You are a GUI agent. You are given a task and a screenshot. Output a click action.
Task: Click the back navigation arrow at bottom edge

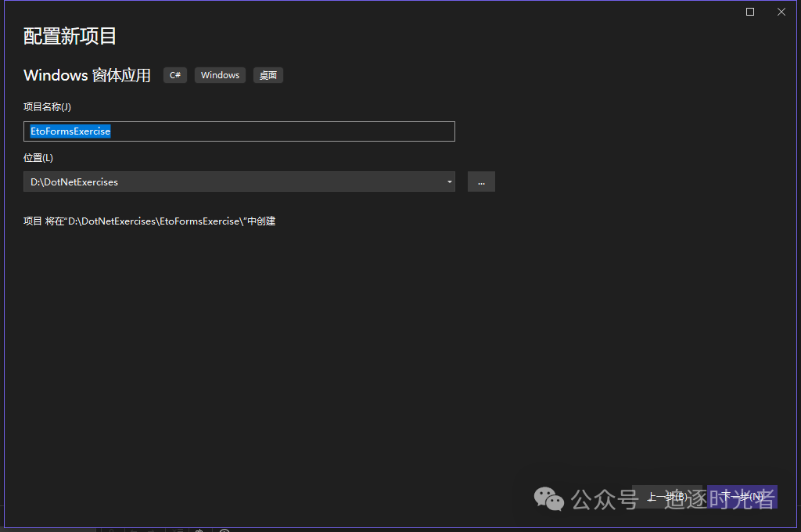click(133, 530)
